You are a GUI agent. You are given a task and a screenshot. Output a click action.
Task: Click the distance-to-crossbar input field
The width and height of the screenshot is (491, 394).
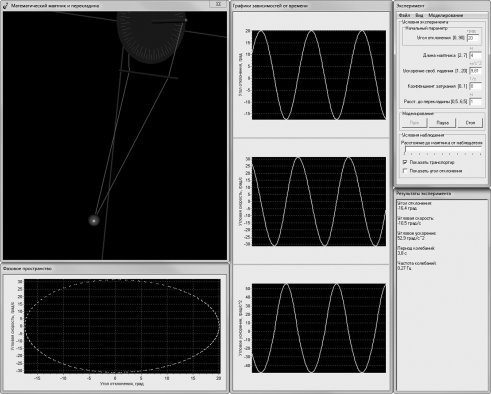475,101
